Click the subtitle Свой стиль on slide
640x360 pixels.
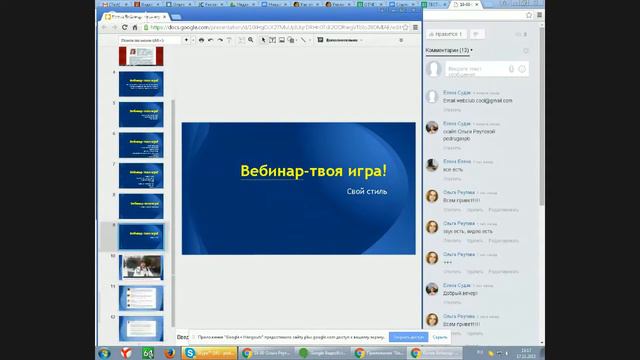[x=367, y=191]
